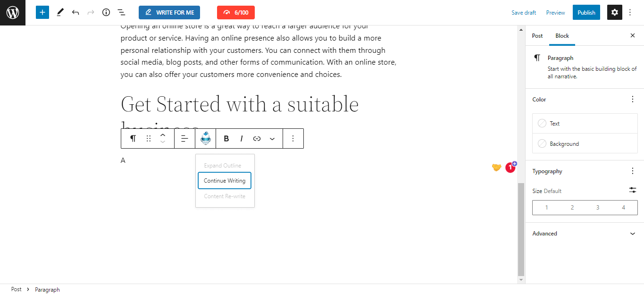The image size is (644, 294).
Task: Click the Save draft link
Action: pos(524,13)
